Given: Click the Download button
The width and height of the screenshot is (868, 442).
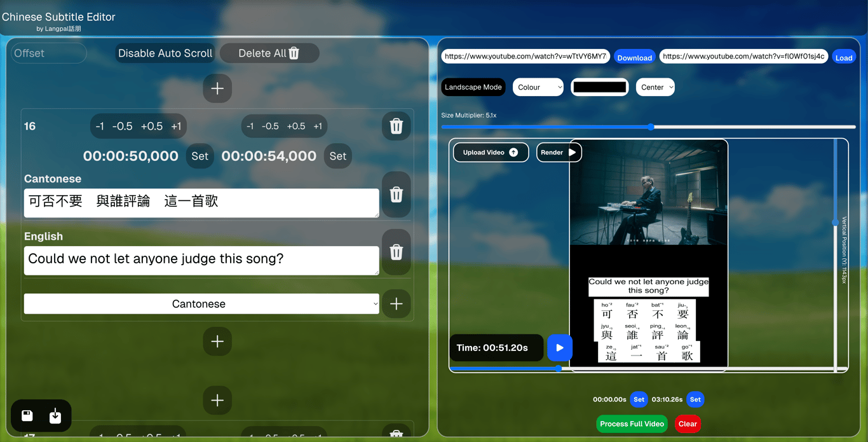Looking at the screenshot, I should pos(634,57).
